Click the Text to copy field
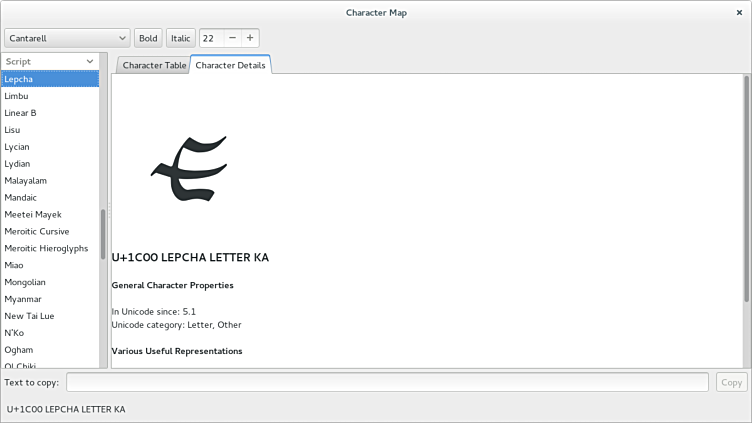The image size is (752, 423). (x=388, y=382)
